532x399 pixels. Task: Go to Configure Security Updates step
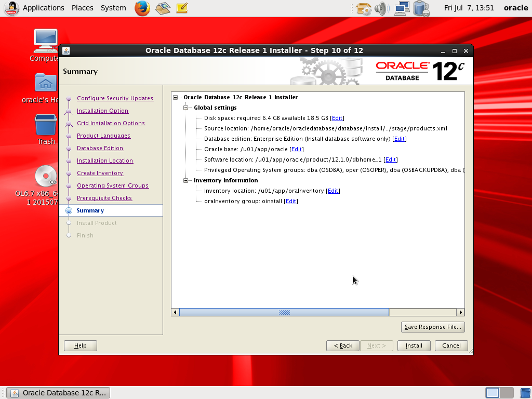(115, 98)
